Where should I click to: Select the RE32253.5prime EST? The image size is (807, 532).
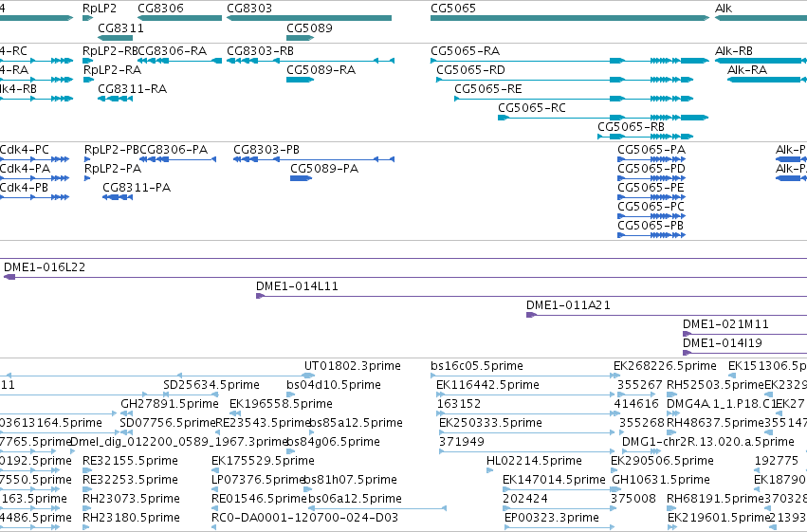(x=87, y=490)
